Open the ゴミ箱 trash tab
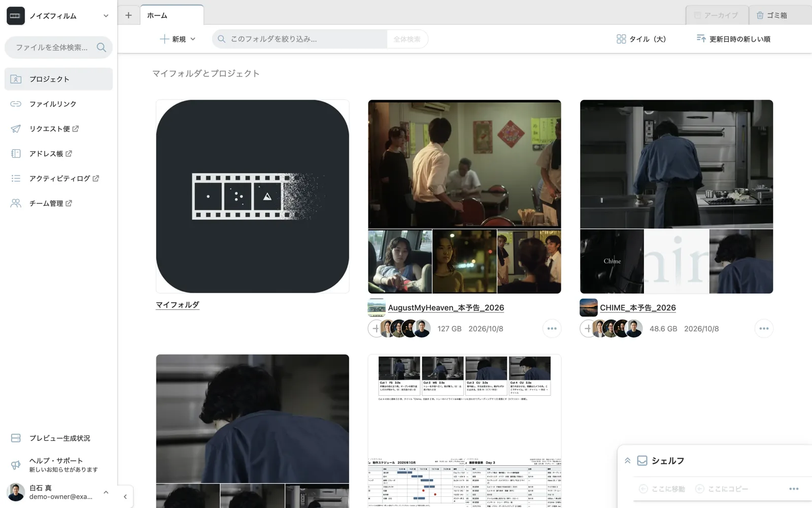 (781, 15)
